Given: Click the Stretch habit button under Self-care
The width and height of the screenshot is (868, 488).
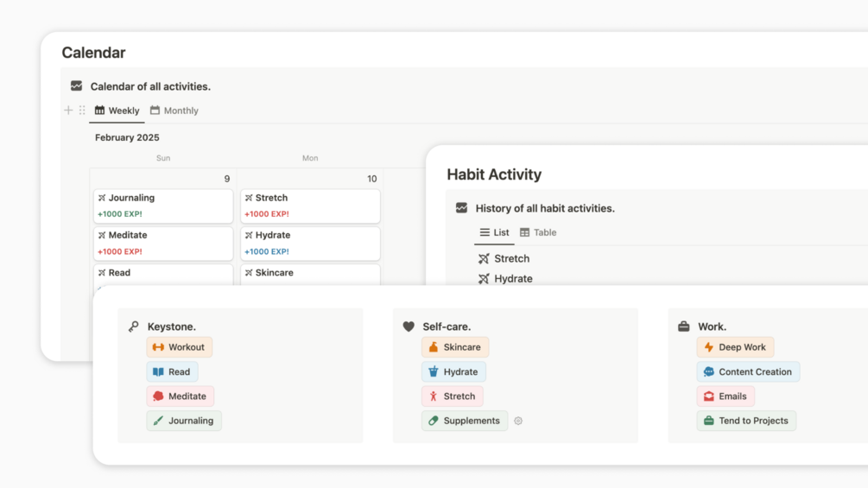Looking at the screenshot, I should coord(453,396).
